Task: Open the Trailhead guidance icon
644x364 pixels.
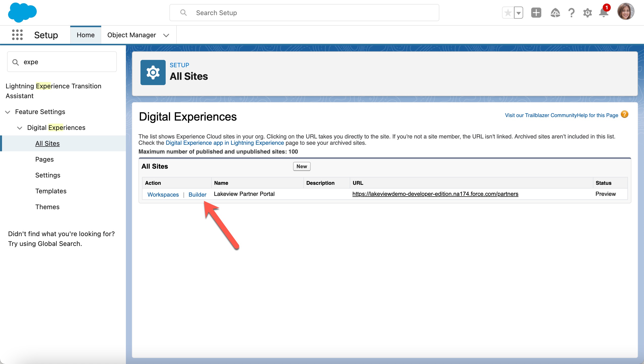Action: [x=555, y=13]
